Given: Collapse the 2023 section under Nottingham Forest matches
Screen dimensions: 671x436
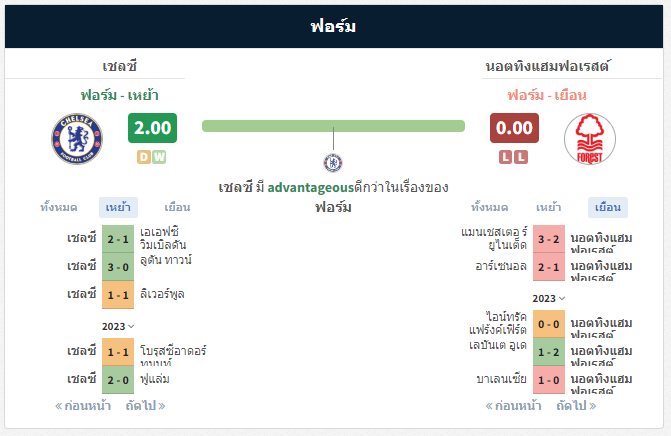Looking at the screenshot, I should [x=549, y=298].
